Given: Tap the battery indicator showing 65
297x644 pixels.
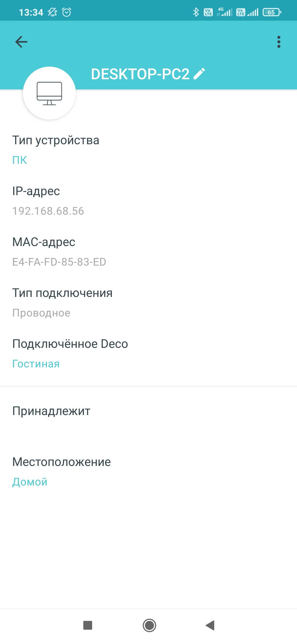Looking at the screenshot, I should point(272,12).
